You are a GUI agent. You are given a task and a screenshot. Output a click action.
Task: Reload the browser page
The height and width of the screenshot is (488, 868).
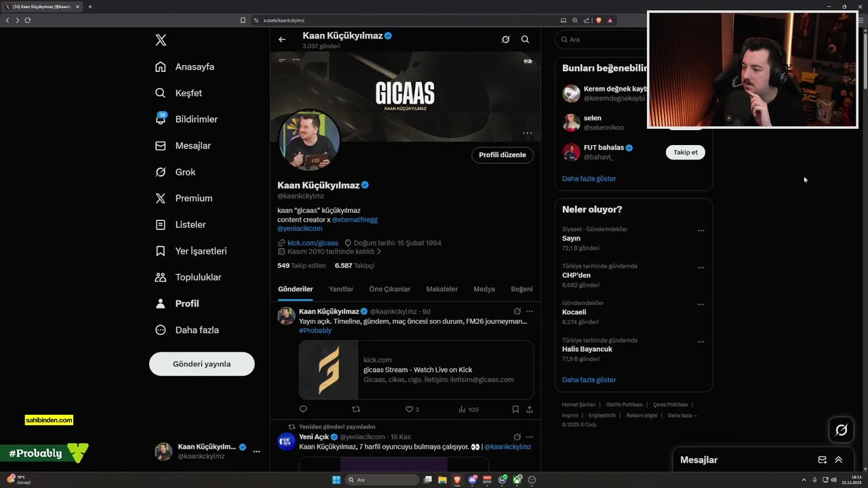27,20
